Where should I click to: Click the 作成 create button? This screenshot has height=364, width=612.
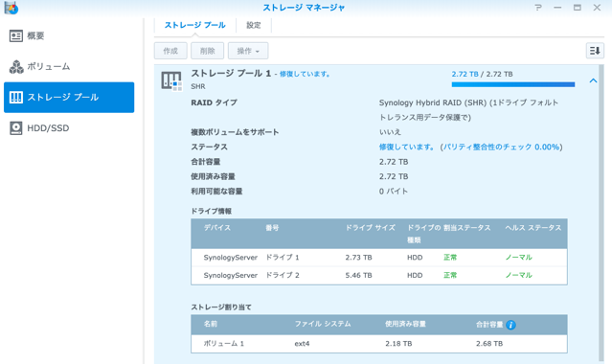(170, 51)
